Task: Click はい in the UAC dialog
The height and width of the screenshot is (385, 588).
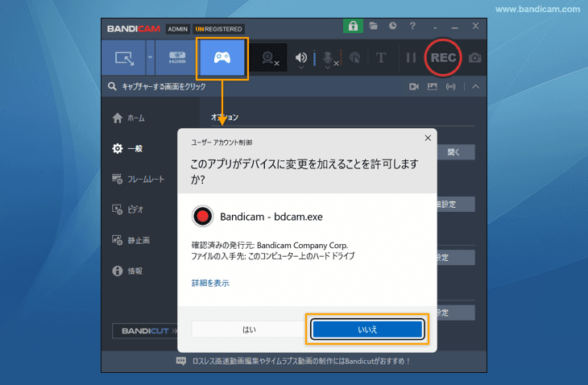Action: point(249,329)
